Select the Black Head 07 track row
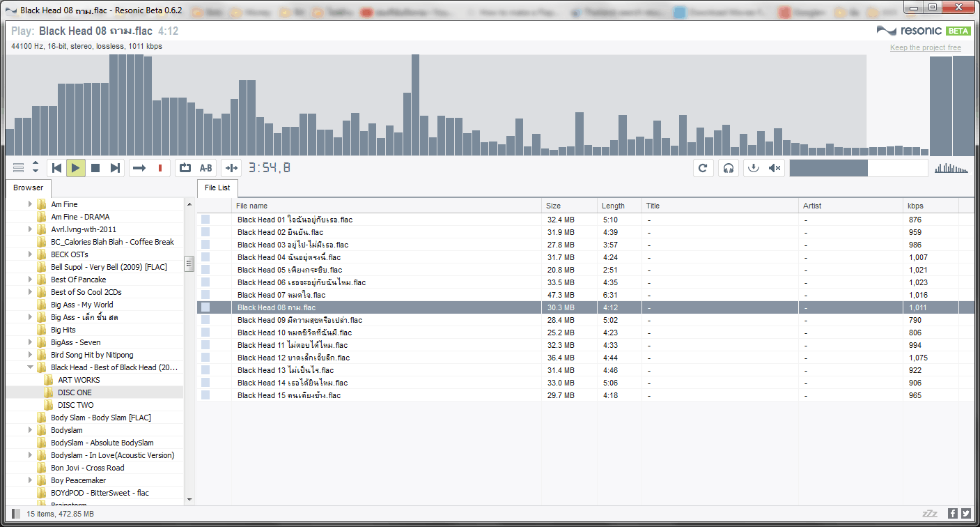The image size is (980, 527). click(x=585, y=295)
